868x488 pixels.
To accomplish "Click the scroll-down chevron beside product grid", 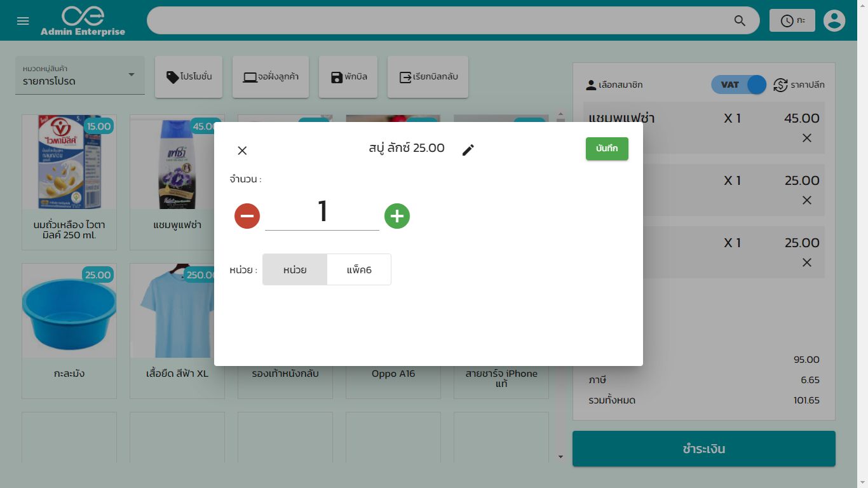I will 560,456.
